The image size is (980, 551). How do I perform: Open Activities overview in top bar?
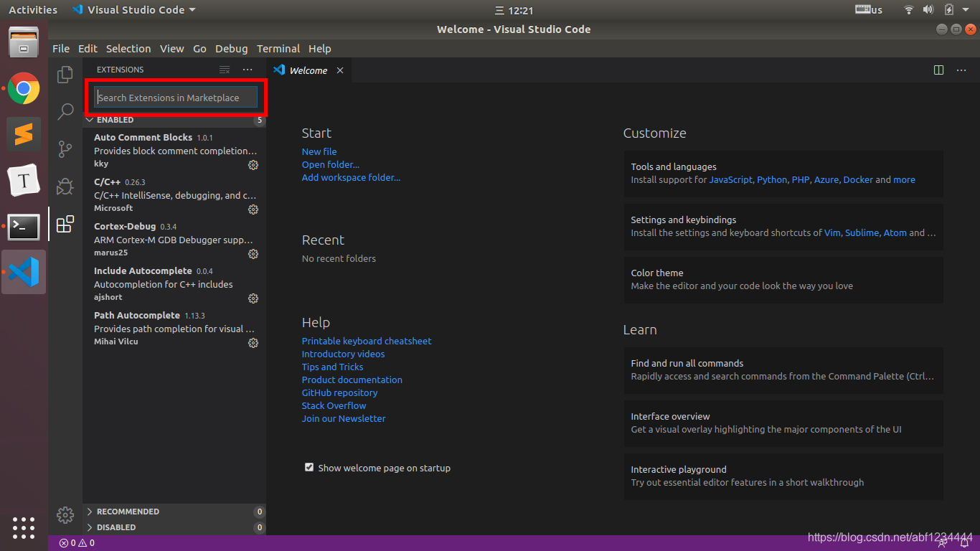(33, 10)
